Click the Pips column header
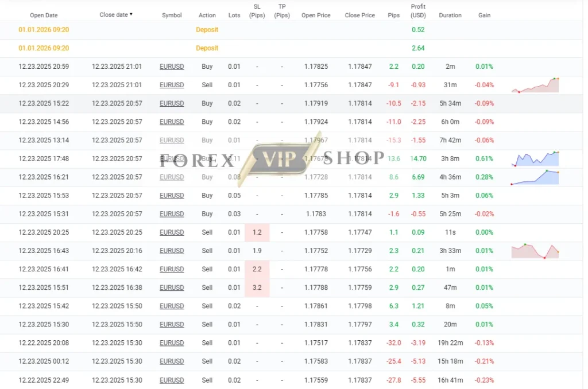 coord(393,15)
